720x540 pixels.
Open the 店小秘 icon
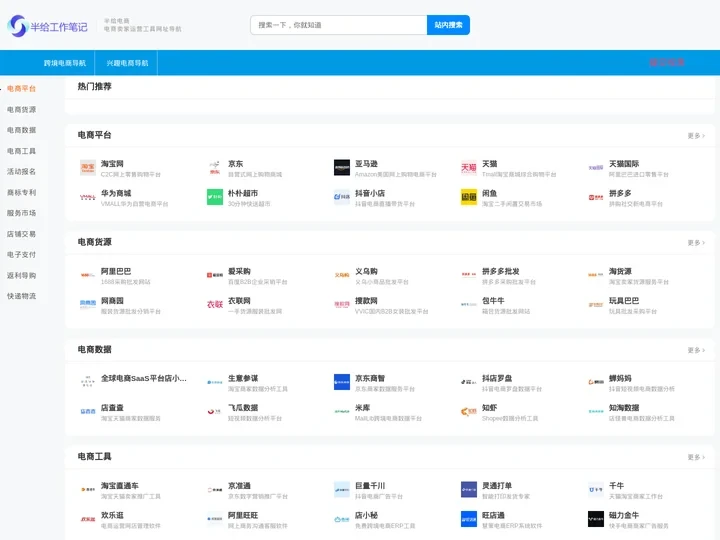click(x=342, y=519)
